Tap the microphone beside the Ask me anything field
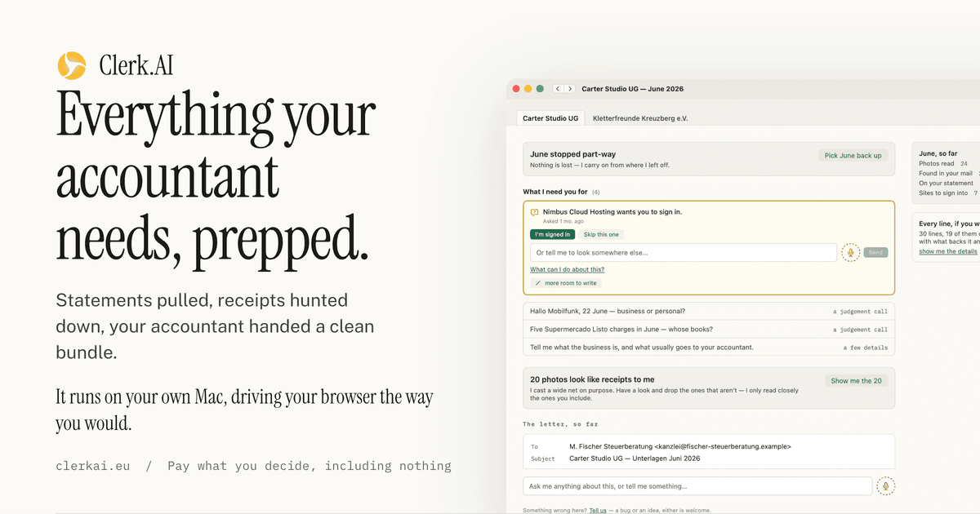 (x=884, y=486)
